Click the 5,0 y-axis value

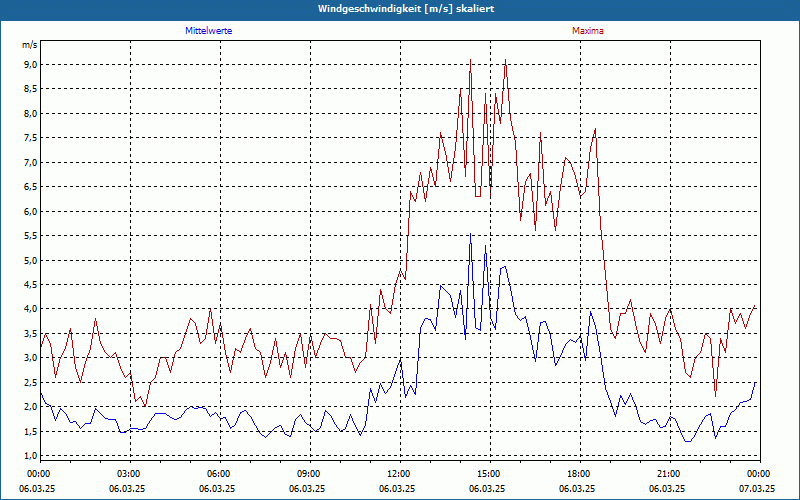tap(30, 260)
